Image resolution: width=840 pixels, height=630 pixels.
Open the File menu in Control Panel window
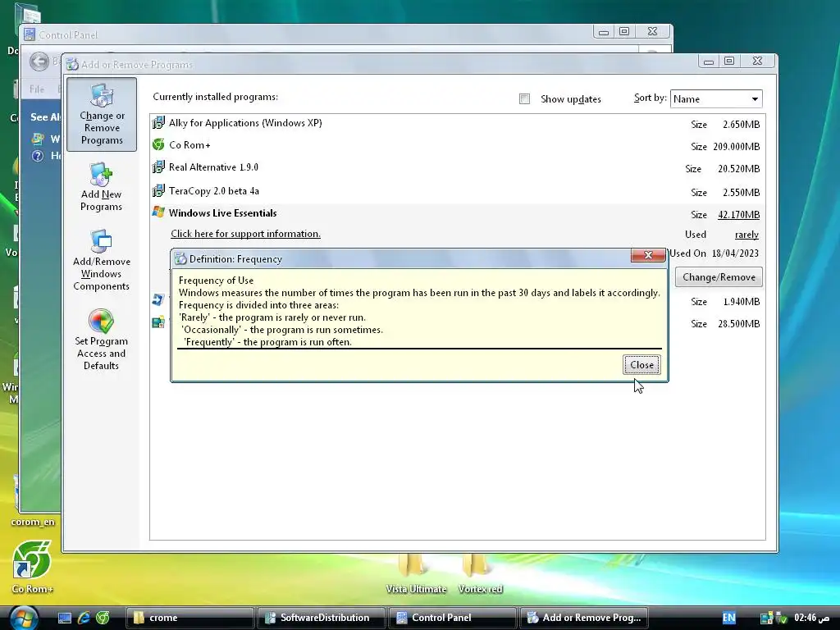[37, 89]
